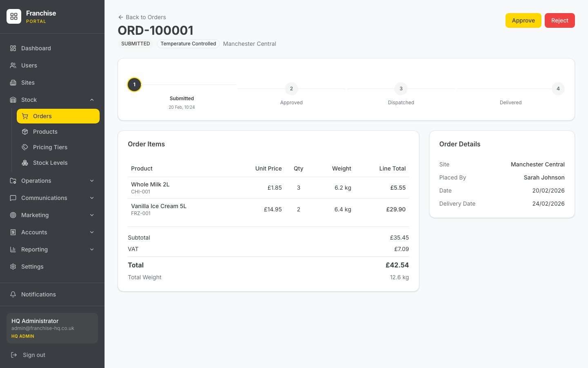Click the Unit Price column header

[269, 168]
